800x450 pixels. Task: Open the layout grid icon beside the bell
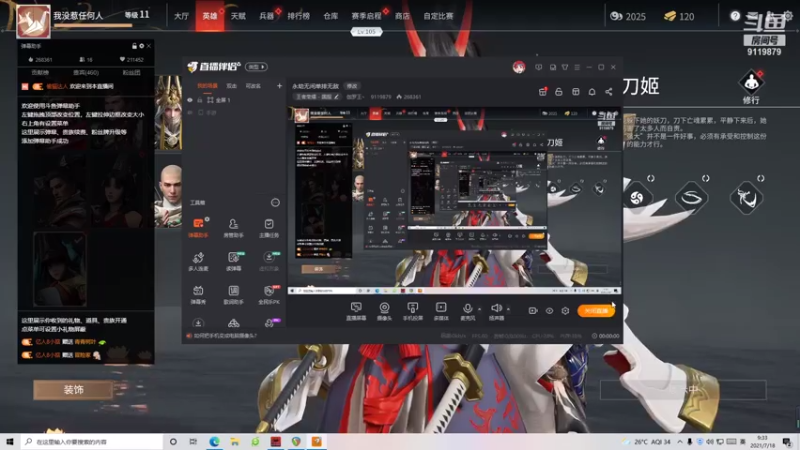[x=576, y=92]
